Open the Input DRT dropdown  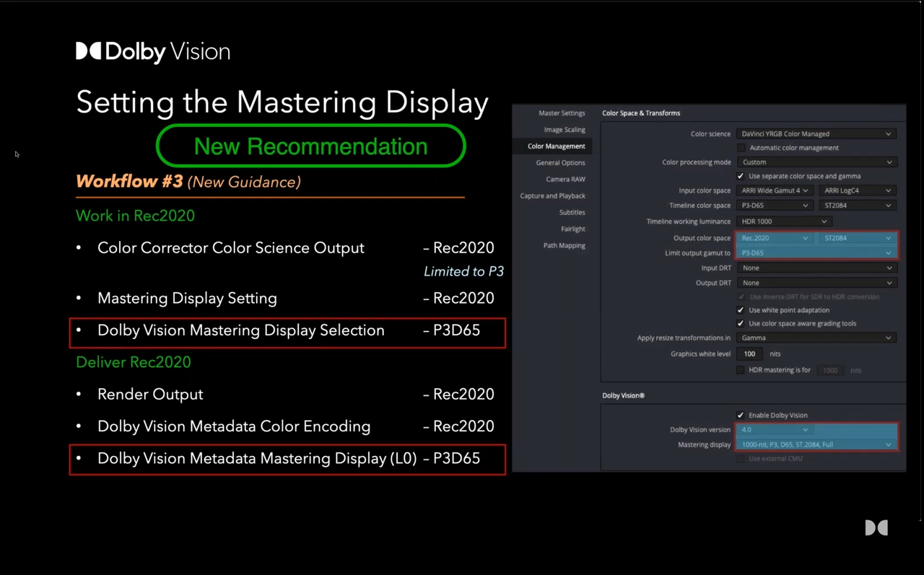pyautogui.click(x=816, y=268)
